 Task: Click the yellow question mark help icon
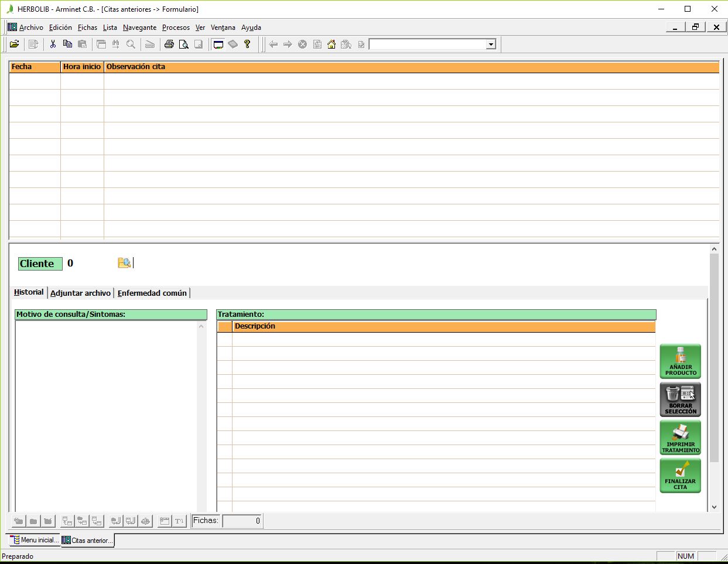247,44
